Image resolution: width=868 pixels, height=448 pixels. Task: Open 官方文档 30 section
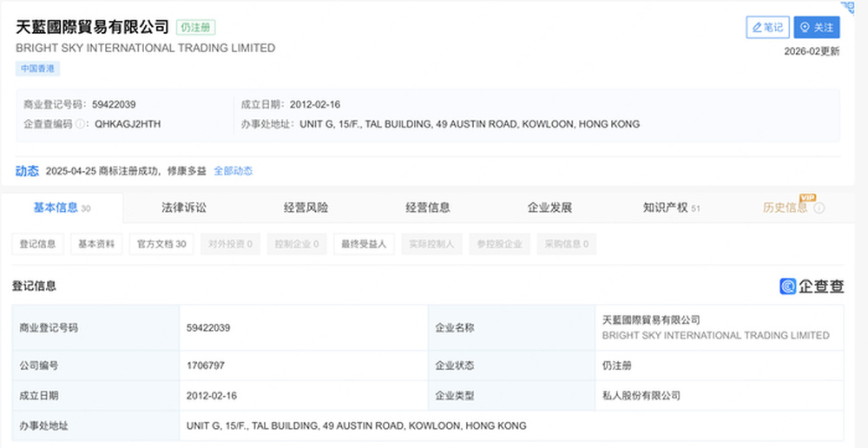coord(161,244)
